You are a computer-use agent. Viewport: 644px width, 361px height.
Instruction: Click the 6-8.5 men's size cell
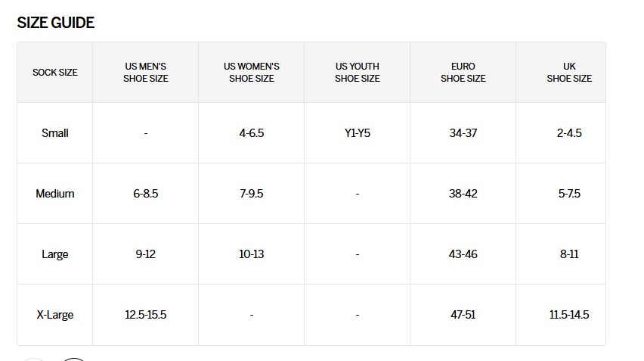point(146,194)
